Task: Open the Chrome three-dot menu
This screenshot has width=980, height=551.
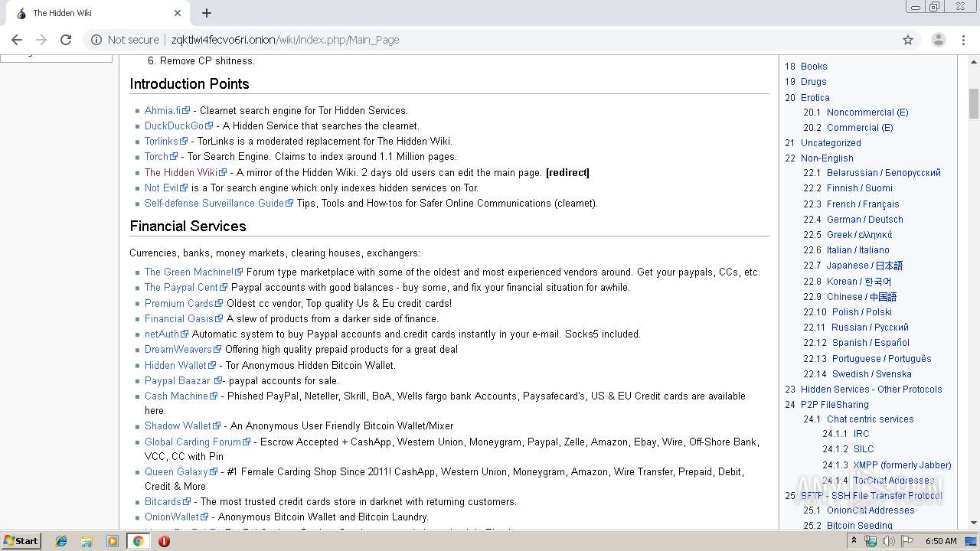Action: [964, 40]
